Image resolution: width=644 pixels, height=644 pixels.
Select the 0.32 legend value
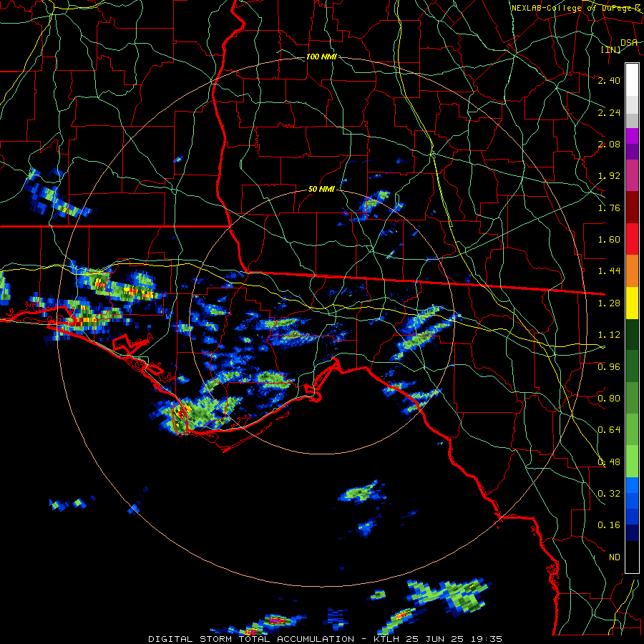(609, 494)
